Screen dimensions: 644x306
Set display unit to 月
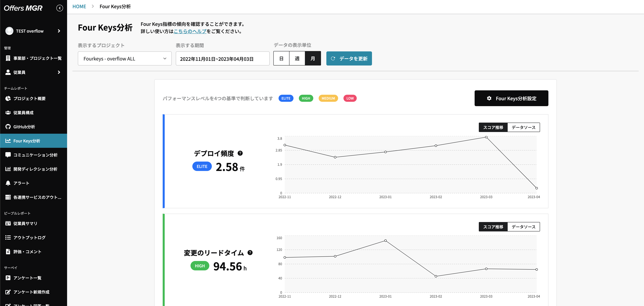(x=313, y=58)
